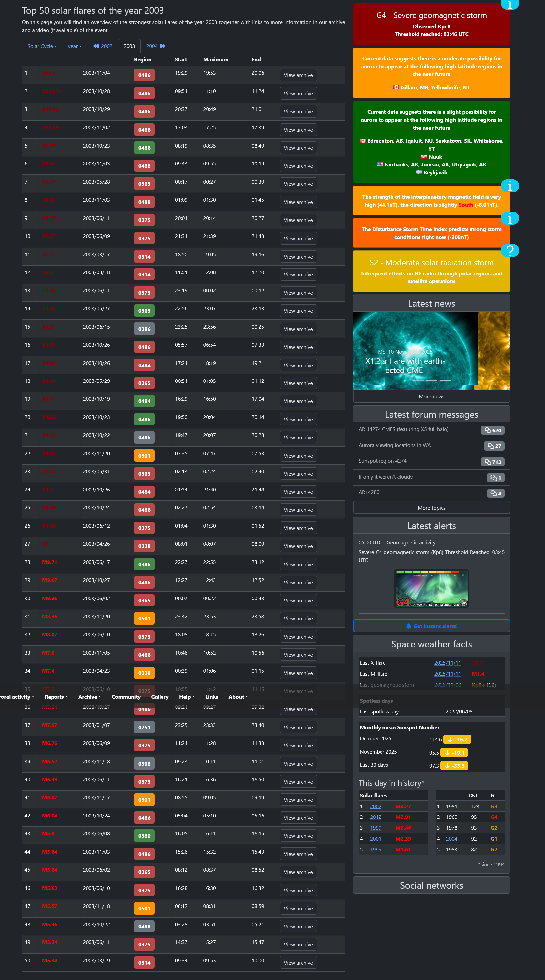Image resolution: width=545 pixels, height=980 pixels.
Task: Click the 620 replies badge for AR 14274 CMES
Action: click(492, 430)
